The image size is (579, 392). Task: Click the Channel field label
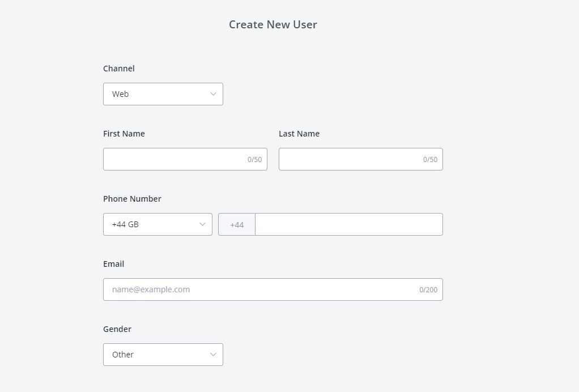click(119, 69)
